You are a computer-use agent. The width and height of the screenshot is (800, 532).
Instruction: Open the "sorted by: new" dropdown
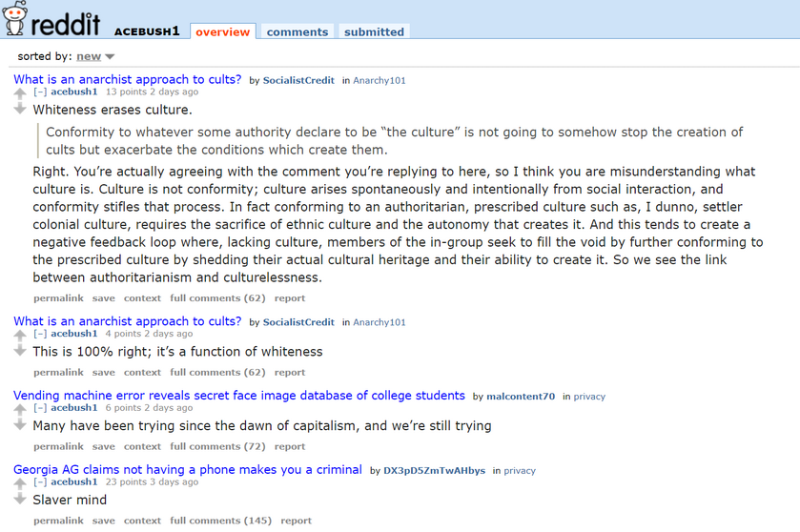95,56
